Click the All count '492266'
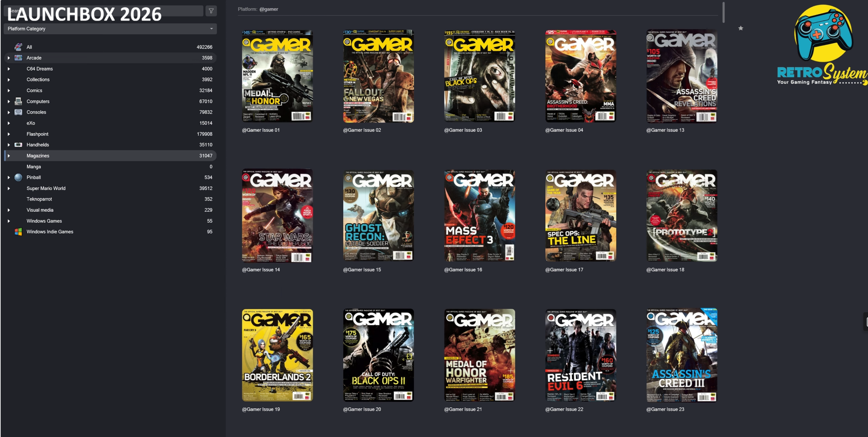The height and width of the screenshot is (437, 868). coord(204,47)
